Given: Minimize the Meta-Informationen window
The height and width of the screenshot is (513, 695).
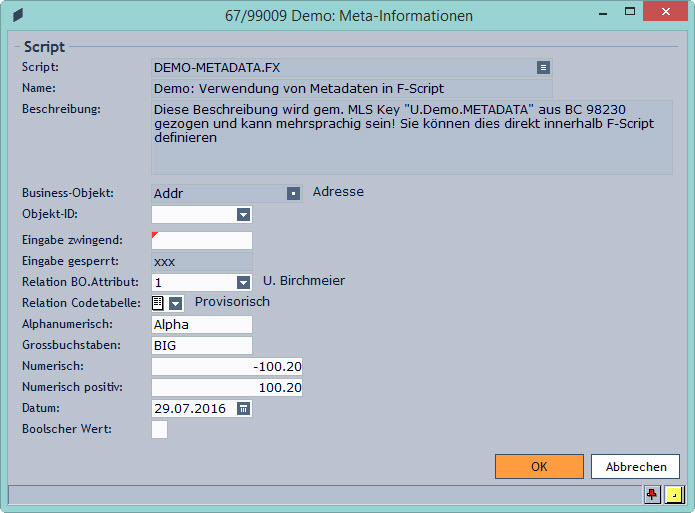Looking at the screenshot, I should 603,12.
